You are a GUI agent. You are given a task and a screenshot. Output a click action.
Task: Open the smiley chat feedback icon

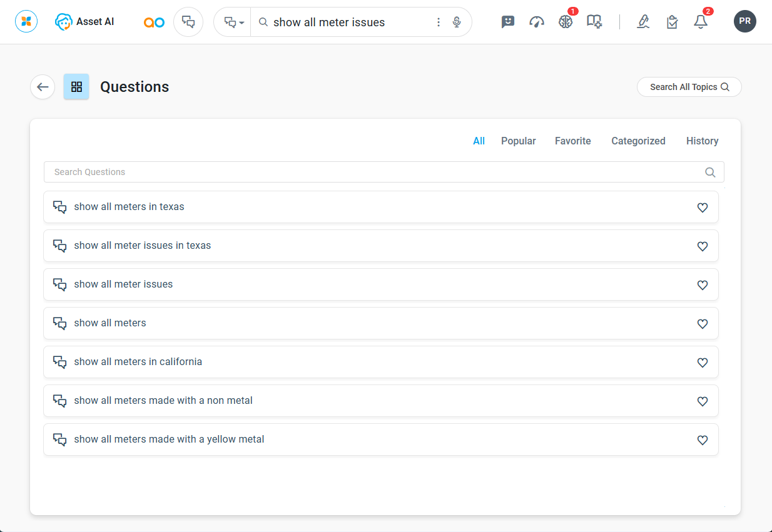(508, 22)
